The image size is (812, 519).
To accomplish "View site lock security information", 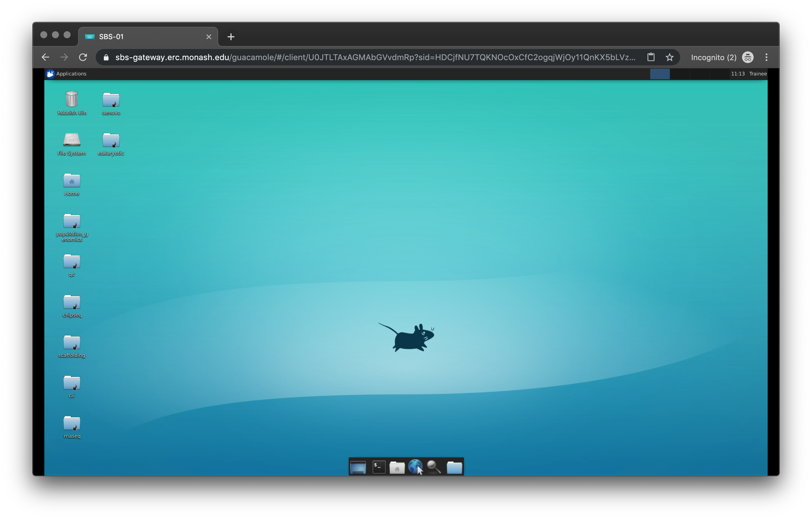I will click(x=106, y=58).
